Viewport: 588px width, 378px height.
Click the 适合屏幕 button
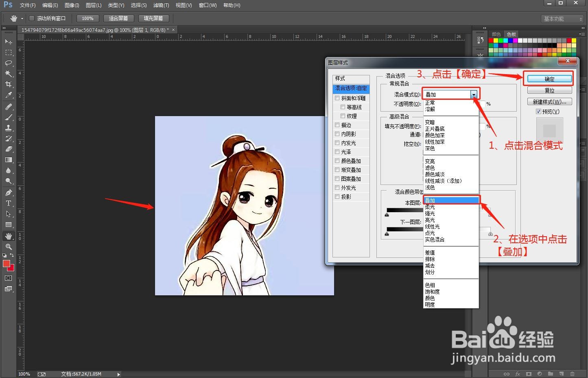(x=118, y=18)
